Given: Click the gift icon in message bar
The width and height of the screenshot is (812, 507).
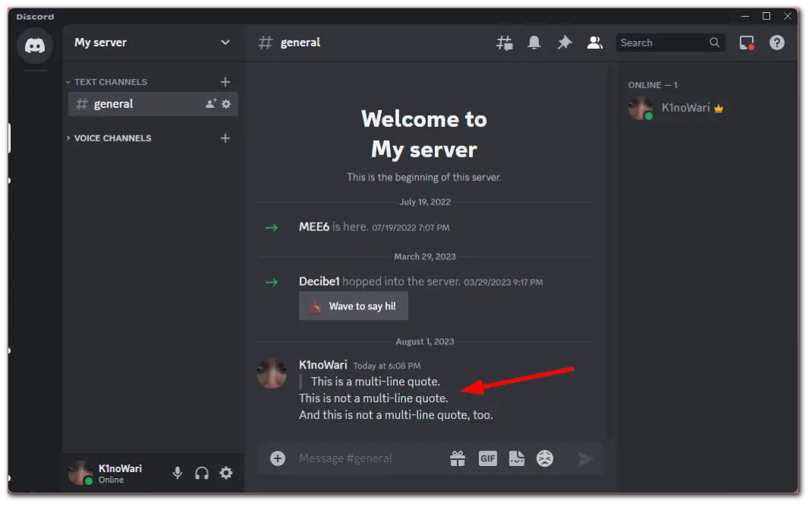Looking at the screenshot, I should point(459,458).
